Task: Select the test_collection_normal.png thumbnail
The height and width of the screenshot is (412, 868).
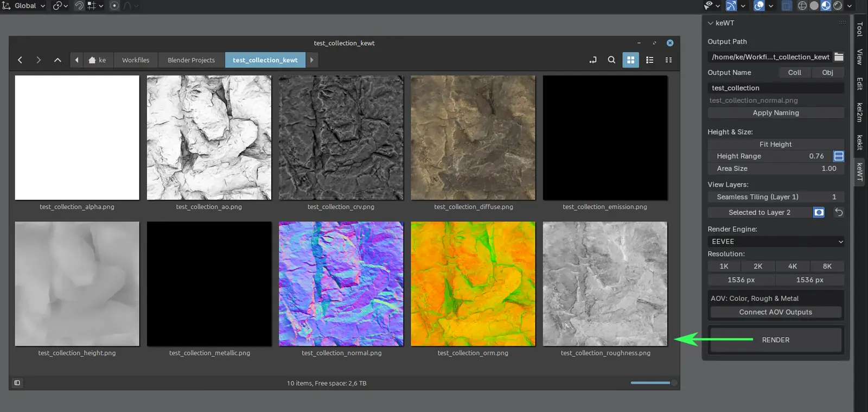Action: (x=341, y=284)
